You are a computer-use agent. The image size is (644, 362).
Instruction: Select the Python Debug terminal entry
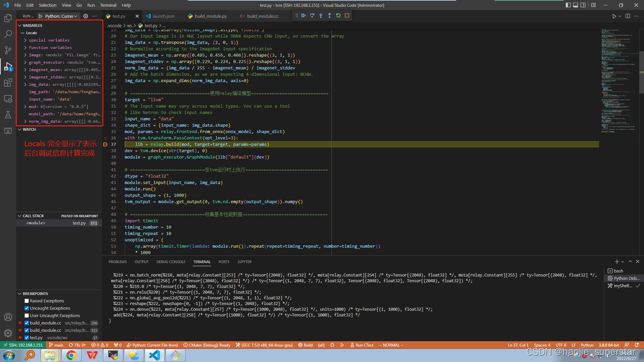623,278
